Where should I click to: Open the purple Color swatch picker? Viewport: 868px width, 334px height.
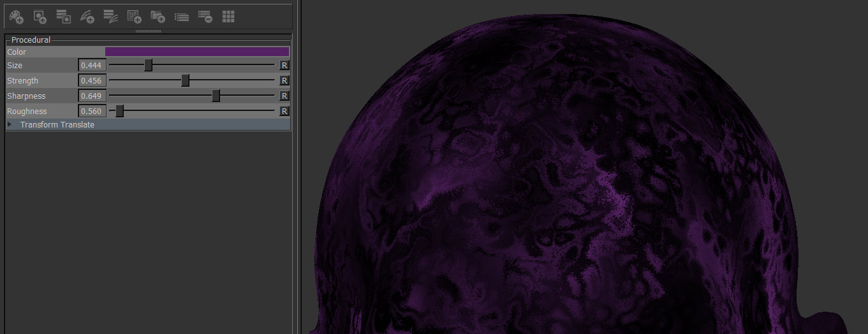(x=196, y=52)
